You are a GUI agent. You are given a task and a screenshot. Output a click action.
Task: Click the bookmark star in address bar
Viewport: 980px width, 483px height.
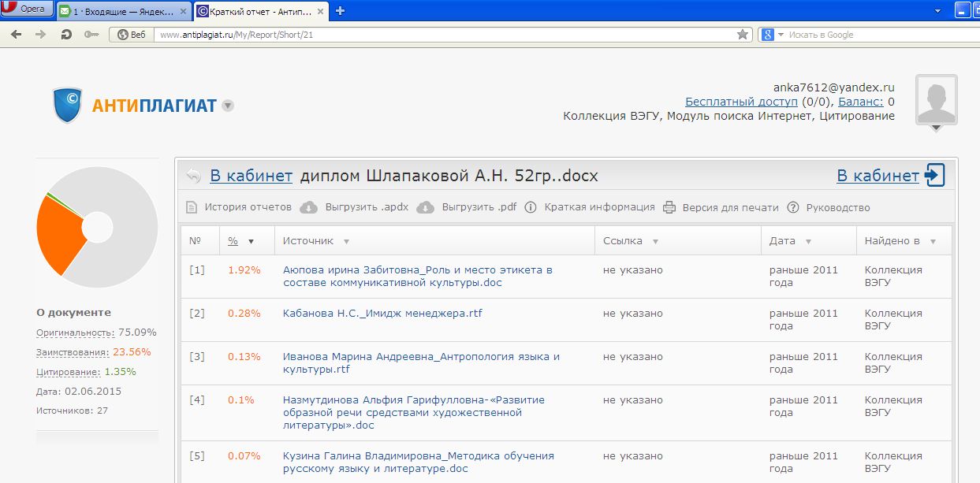coord(742,35)
